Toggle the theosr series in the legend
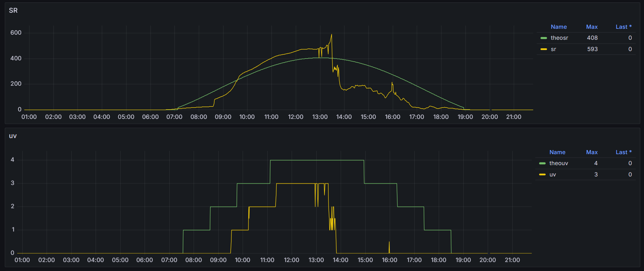 [559, 38]
